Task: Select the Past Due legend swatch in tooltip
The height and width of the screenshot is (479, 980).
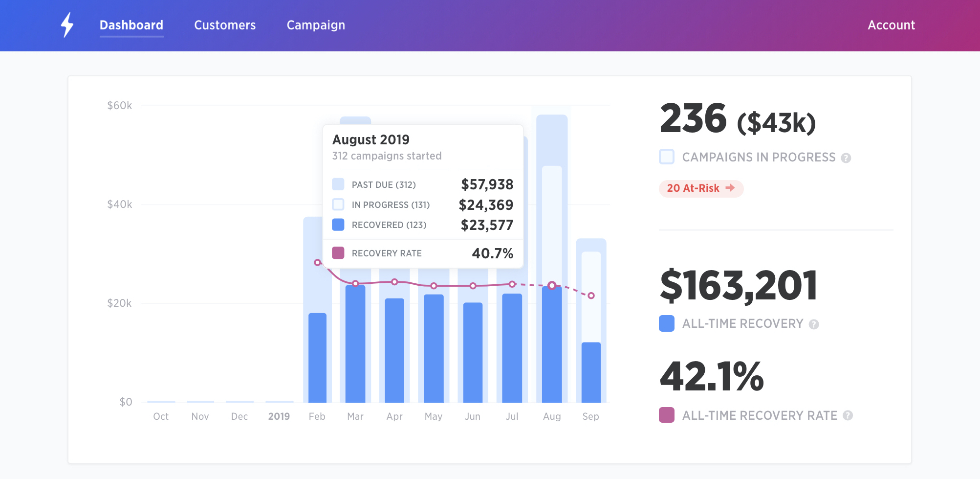Action: (338, 184)
